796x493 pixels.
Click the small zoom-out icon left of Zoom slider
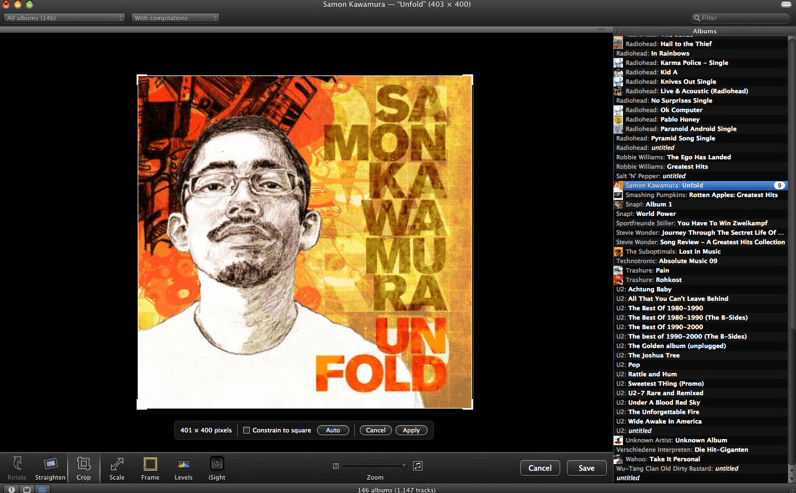pyautogui.click(x=336, y=466)
